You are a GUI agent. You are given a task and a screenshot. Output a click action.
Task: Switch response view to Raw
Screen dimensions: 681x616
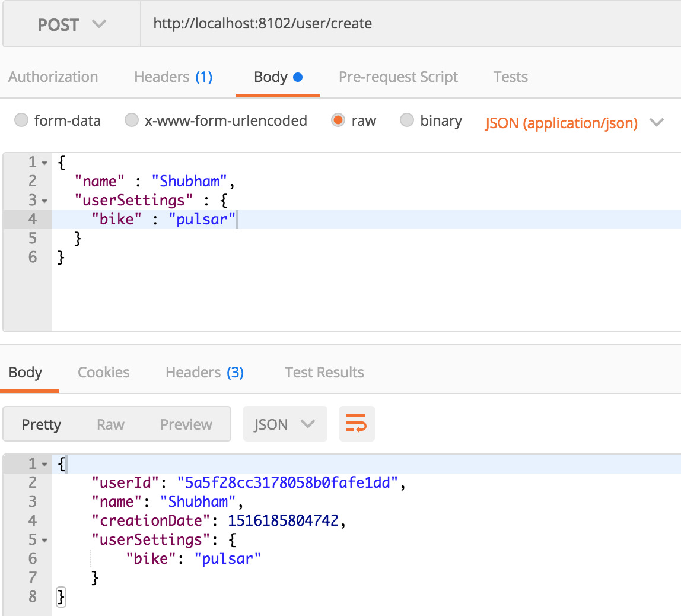(110, 424)
